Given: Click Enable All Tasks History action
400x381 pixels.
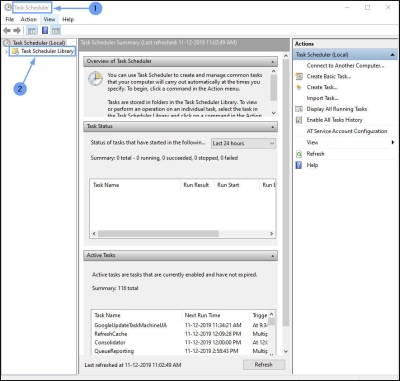Looking at the screenshot, I should point(334,120).
